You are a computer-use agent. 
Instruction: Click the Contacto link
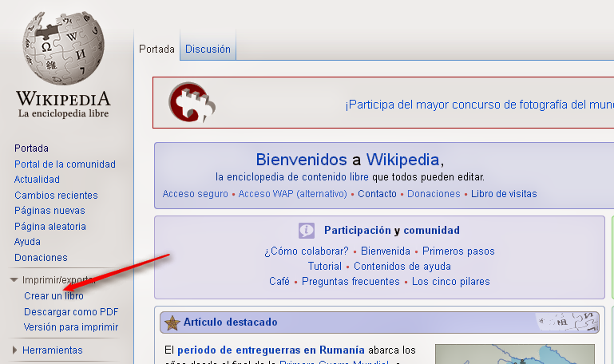[377, 194]
